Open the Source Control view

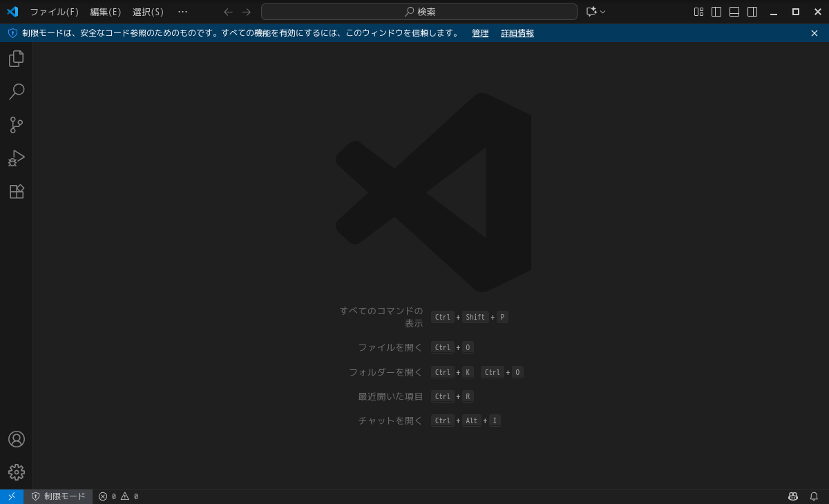click(x=17, y=125)
